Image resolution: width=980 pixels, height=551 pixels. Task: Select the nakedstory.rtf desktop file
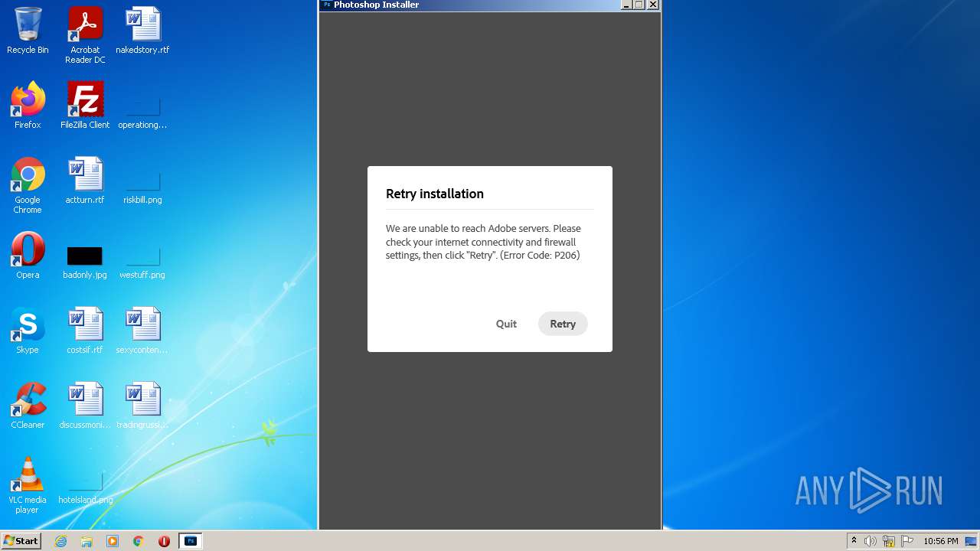click(142, 31)
